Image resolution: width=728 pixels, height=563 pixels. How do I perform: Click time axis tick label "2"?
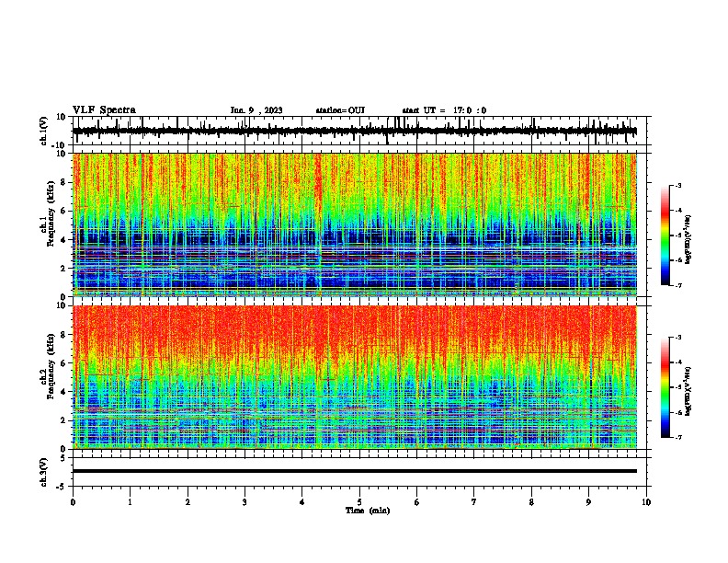tap(188, 502)
